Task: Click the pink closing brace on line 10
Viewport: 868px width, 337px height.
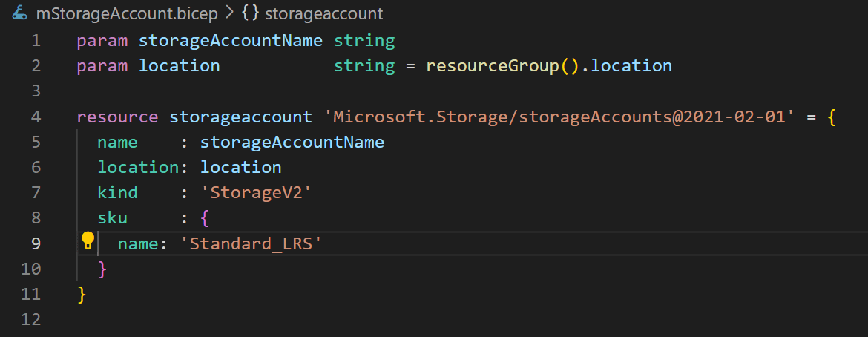Action: tap(102, 269)
